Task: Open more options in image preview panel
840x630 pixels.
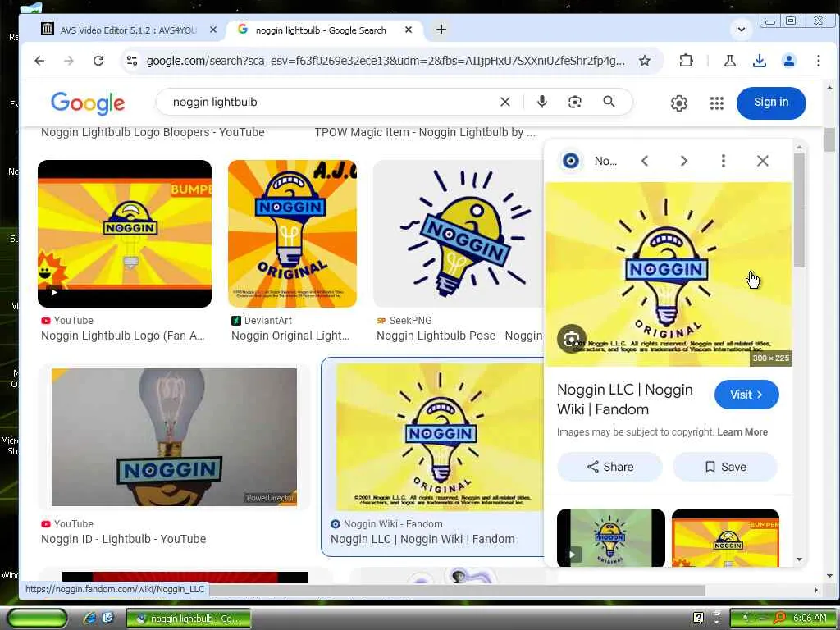Action: coord(724,161)
